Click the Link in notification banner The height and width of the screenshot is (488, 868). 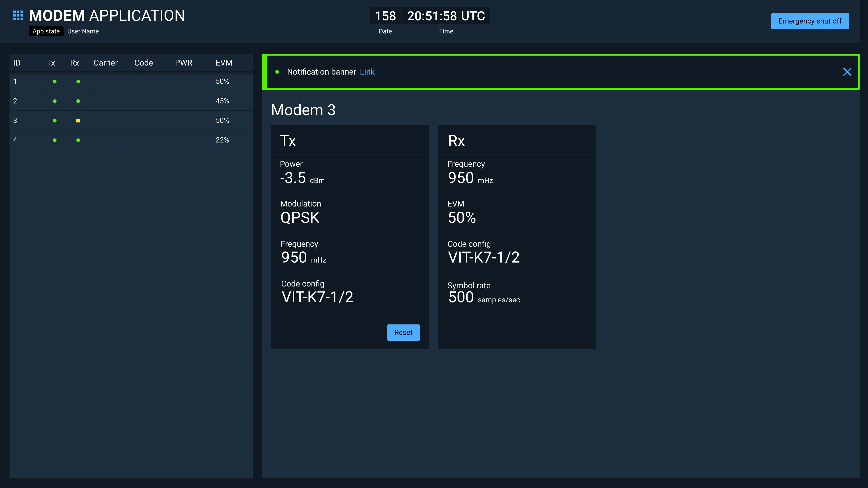coord(367,71)
